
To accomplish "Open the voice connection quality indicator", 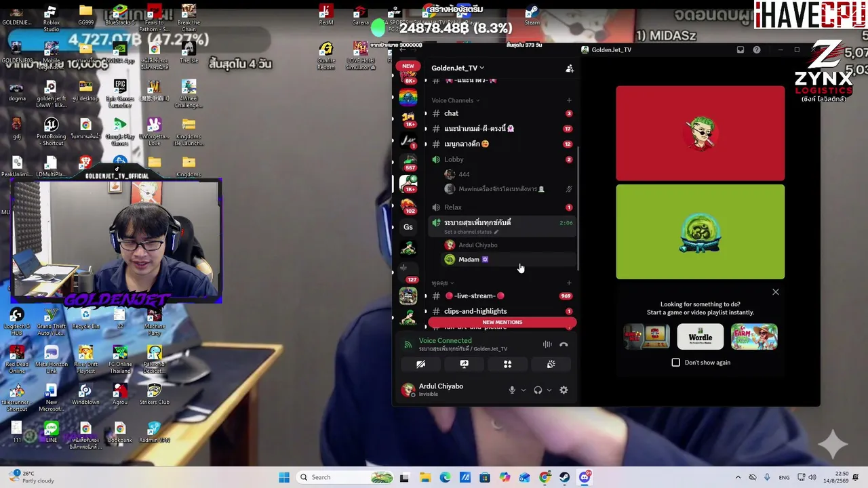I will 408,344.
